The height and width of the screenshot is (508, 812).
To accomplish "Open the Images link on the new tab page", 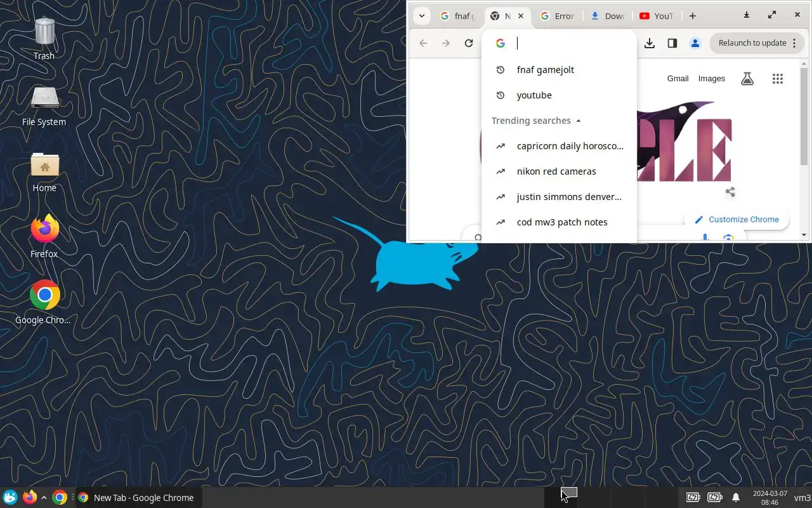I will pos(712,79).
